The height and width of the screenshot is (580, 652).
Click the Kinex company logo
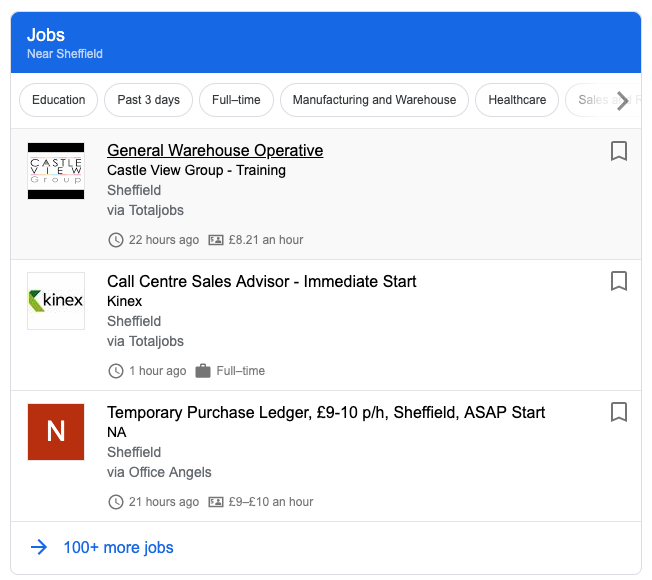[56, 301]
